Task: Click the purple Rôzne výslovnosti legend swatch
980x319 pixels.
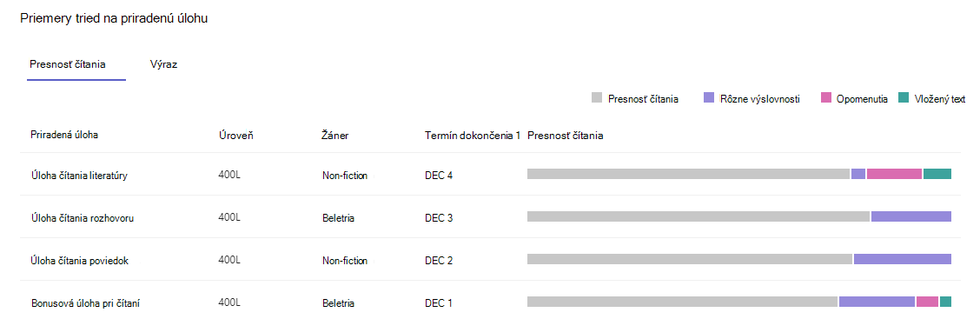Action: click(709, 97)
